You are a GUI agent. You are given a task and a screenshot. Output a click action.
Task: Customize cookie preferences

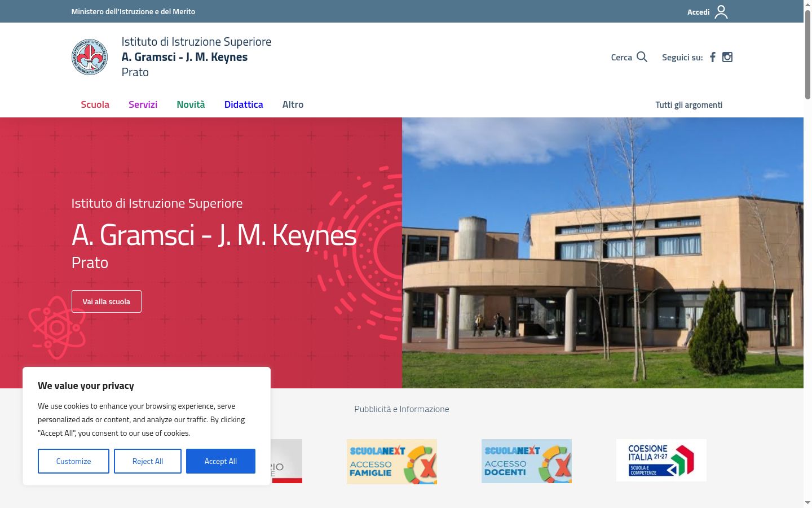click(x=73, y=461)
